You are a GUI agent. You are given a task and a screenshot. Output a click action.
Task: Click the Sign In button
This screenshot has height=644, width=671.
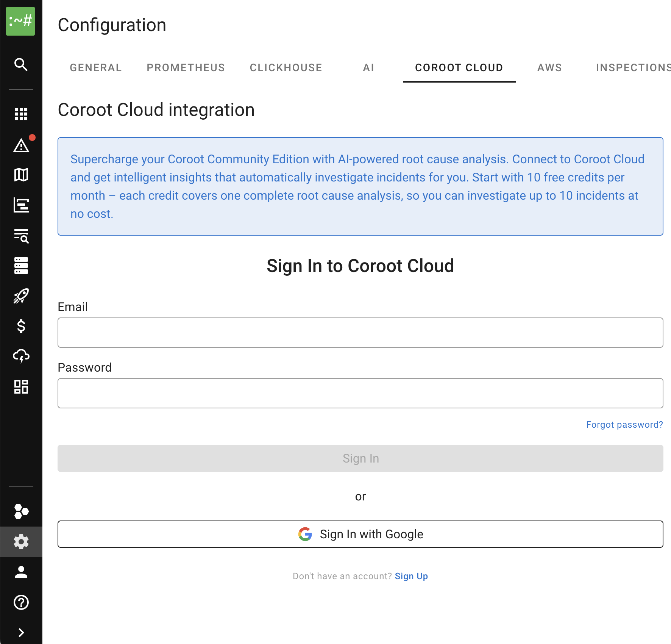[x=360, y=458]
